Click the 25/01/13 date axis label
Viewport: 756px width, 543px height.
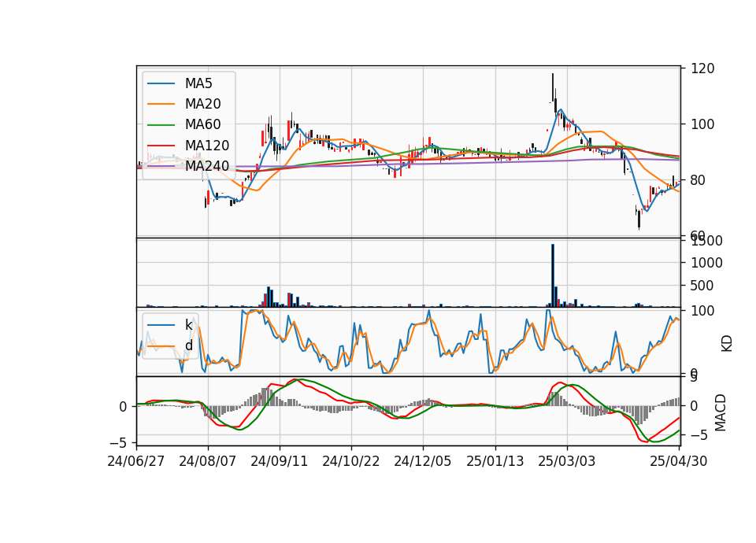point(495,461)
